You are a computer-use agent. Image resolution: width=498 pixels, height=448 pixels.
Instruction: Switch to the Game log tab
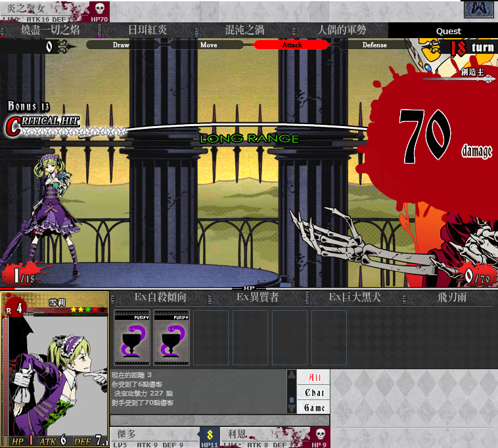click(314, 407)
